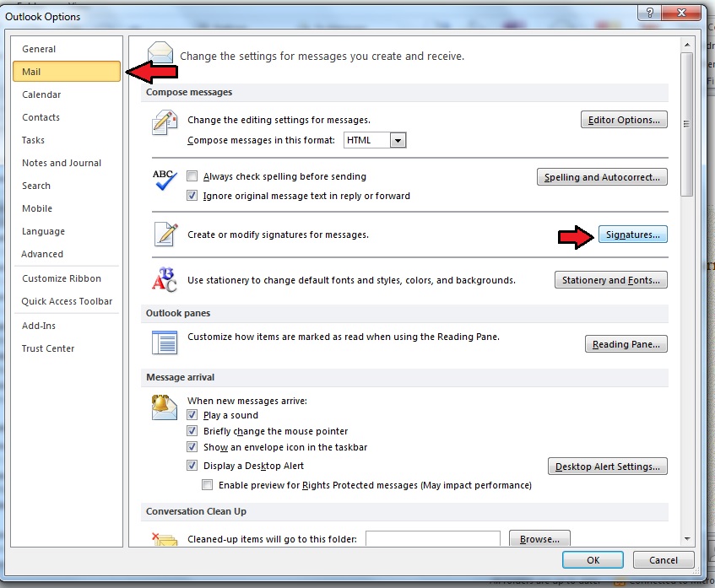Click the Help question mark icon

coord(649,14)
